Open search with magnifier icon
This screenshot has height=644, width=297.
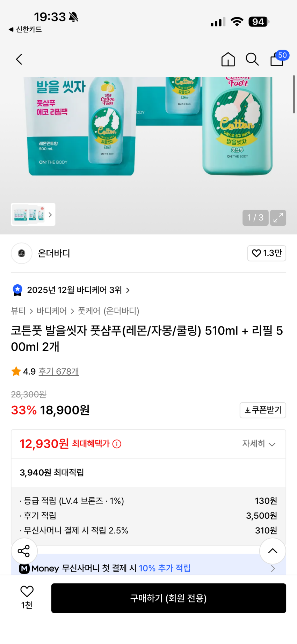252,59
